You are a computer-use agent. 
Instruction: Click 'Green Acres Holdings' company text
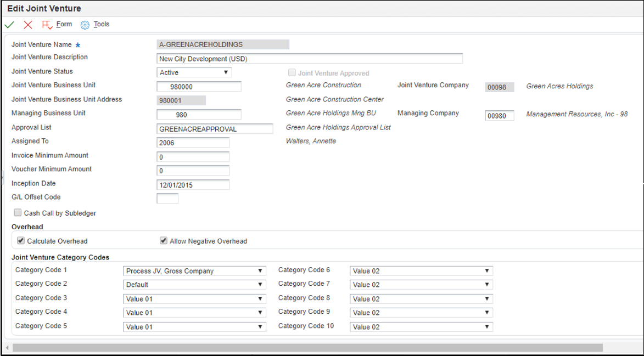(560, 86)
